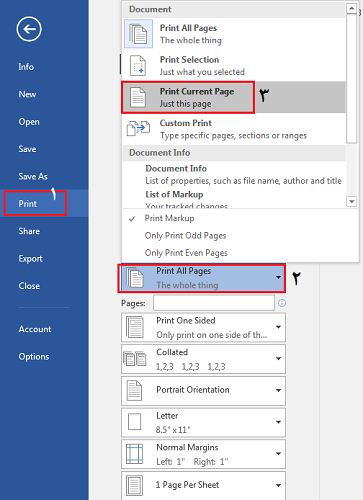Viewport: 363px width, 500px height.
Task: Click the Print One Sided page icon
Action: [x=135, y=327]
